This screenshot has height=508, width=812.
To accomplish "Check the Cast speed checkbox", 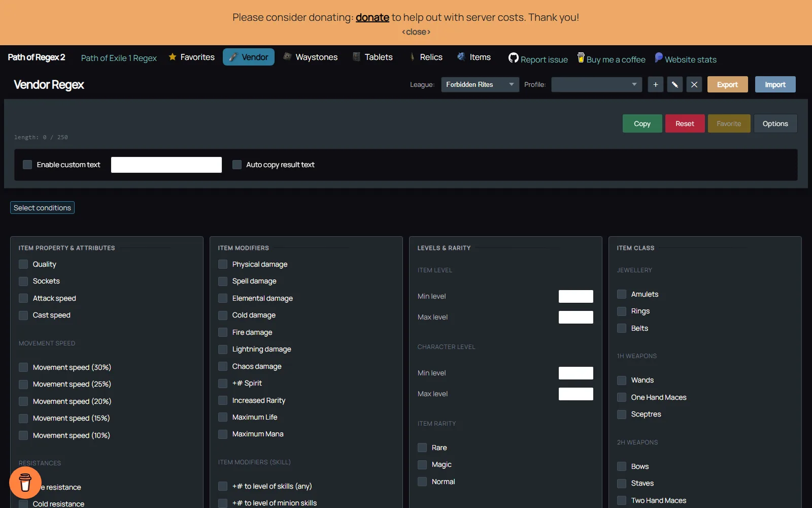I will point(23,315).
